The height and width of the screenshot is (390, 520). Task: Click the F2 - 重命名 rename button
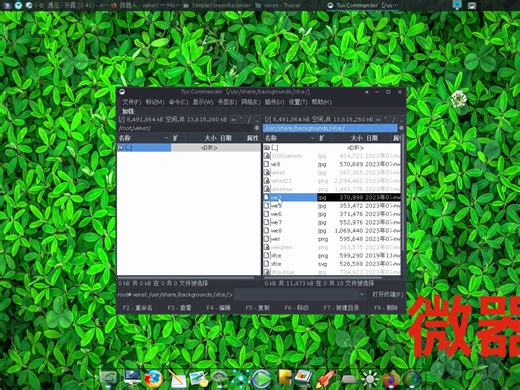[137, 308]
